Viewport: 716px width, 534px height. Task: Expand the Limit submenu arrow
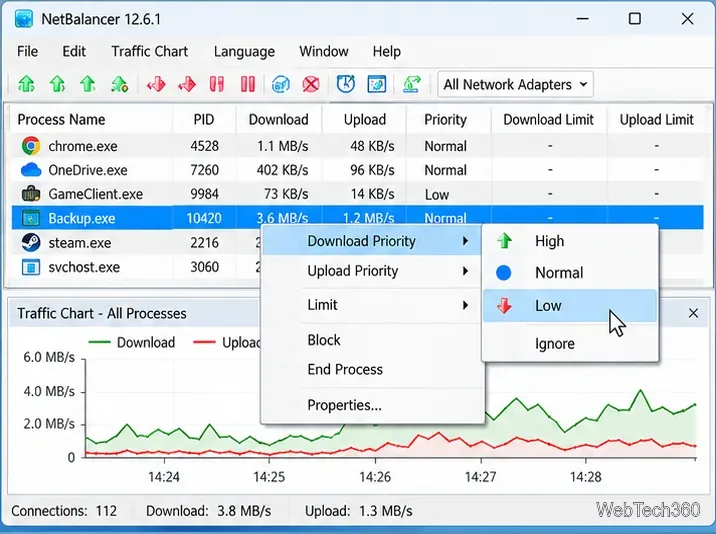click(x=465, y=305)
